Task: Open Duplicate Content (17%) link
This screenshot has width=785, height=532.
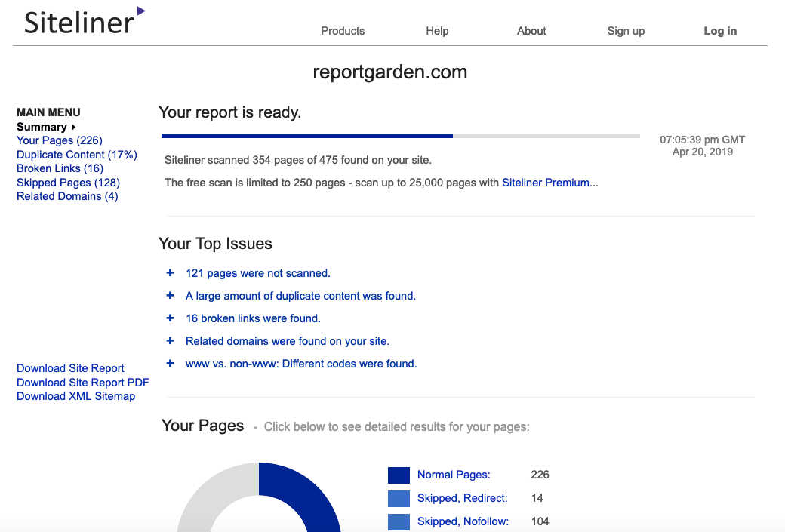Action: [76, 155]
